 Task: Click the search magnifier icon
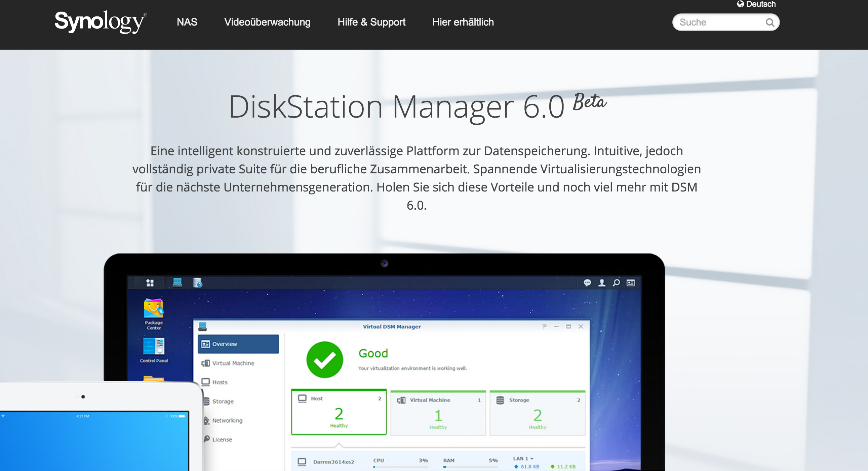click(770, 22)
